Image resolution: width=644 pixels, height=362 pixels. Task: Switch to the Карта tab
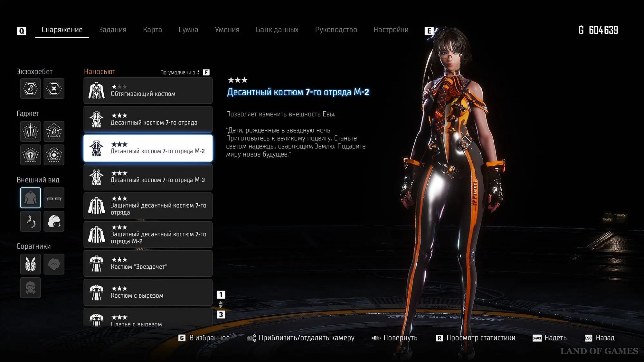pos(152,30)
